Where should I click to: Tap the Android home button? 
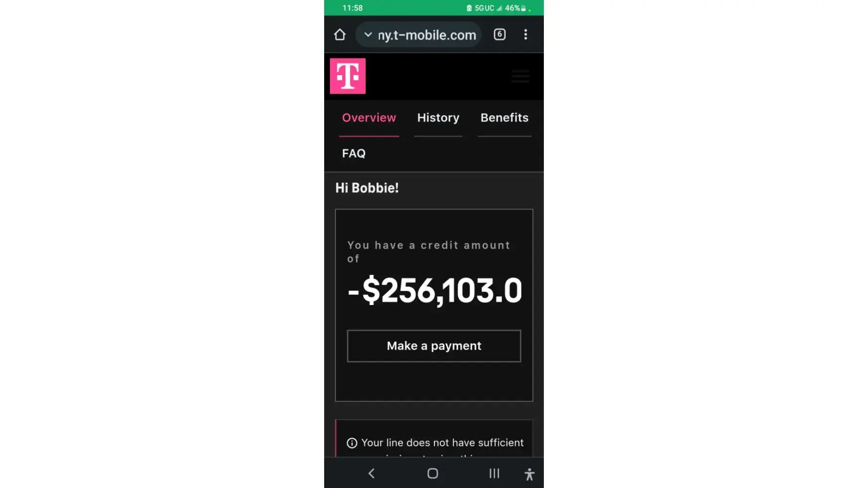point(433,473)
